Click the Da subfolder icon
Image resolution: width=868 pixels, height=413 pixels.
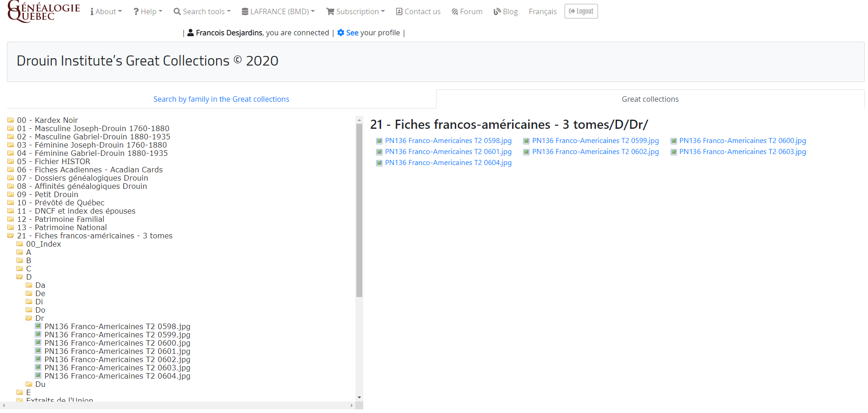(29, 285)
